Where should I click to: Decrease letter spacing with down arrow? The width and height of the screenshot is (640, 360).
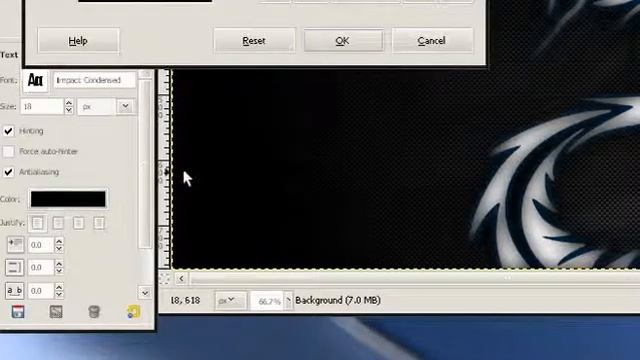click(x=59, y=294)
